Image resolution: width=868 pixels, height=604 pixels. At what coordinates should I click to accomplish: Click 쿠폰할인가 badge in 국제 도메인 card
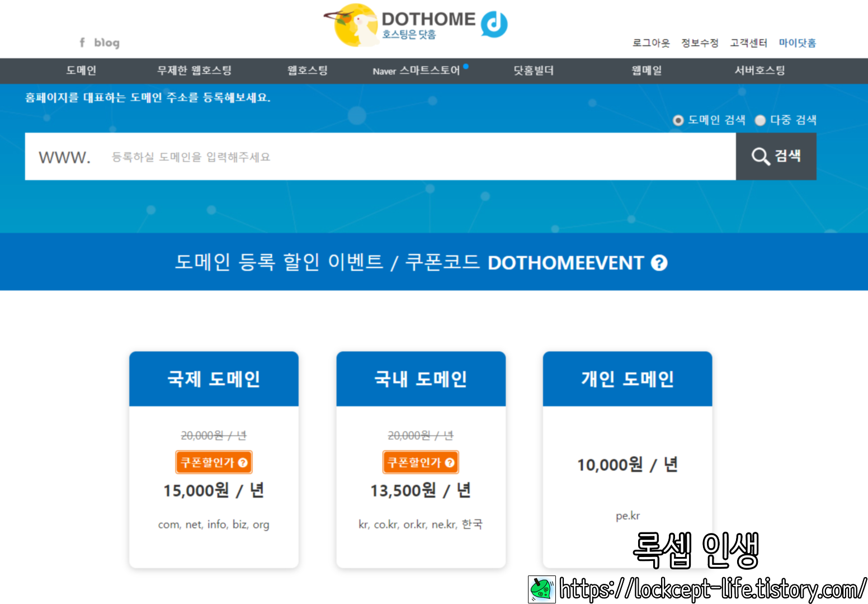214,463
